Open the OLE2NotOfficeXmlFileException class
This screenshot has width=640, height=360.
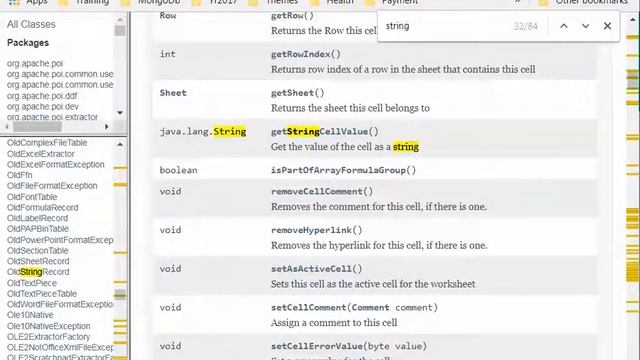pyautogui.click(x=60, y=347)
